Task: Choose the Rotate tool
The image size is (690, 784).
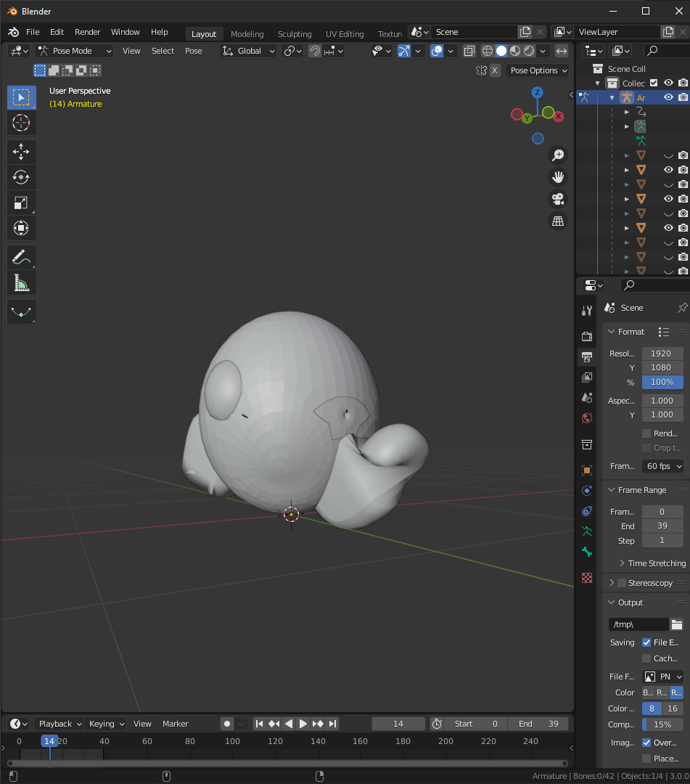Action: (x=21, y=177)
